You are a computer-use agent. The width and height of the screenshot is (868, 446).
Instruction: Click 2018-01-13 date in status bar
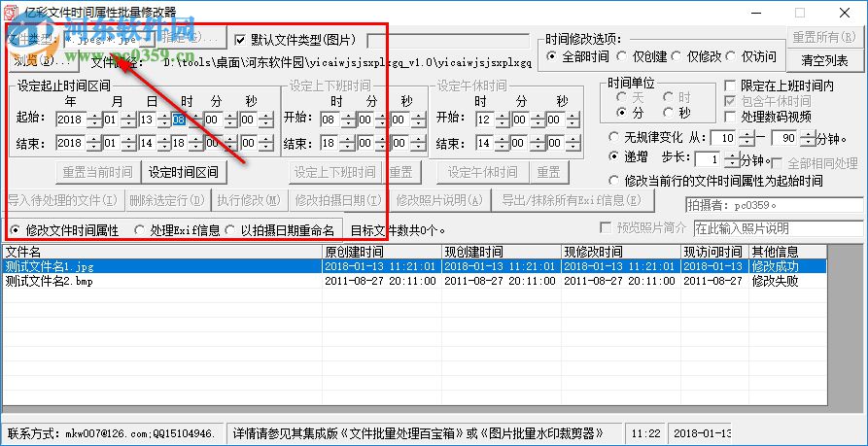[702, 432]
